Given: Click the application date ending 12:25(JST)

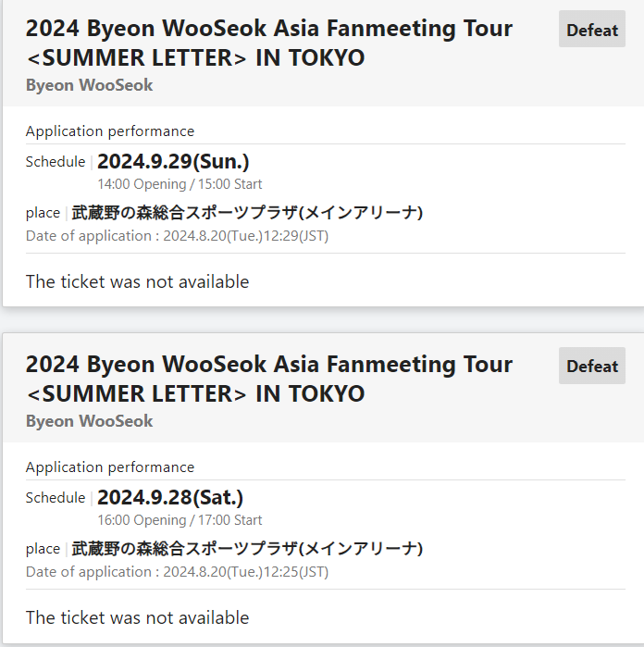Looking at the screenshot, I should (177, 572).
